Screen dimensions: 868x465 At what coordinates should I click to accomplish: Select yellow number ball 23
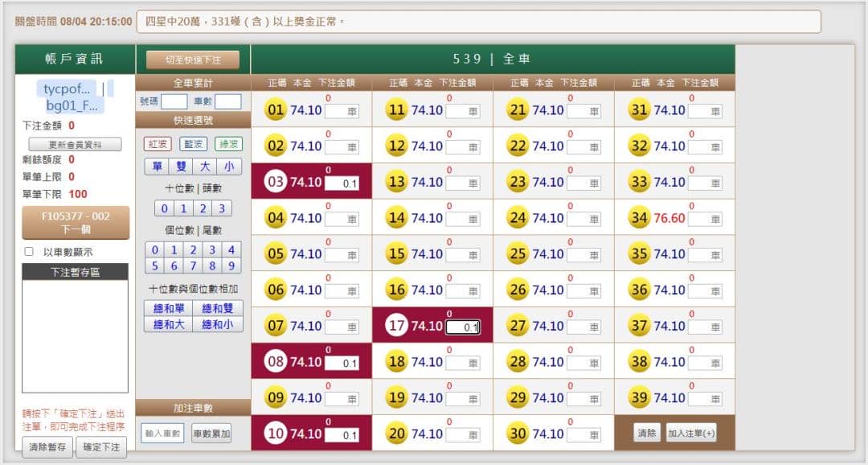click(518, 181)
